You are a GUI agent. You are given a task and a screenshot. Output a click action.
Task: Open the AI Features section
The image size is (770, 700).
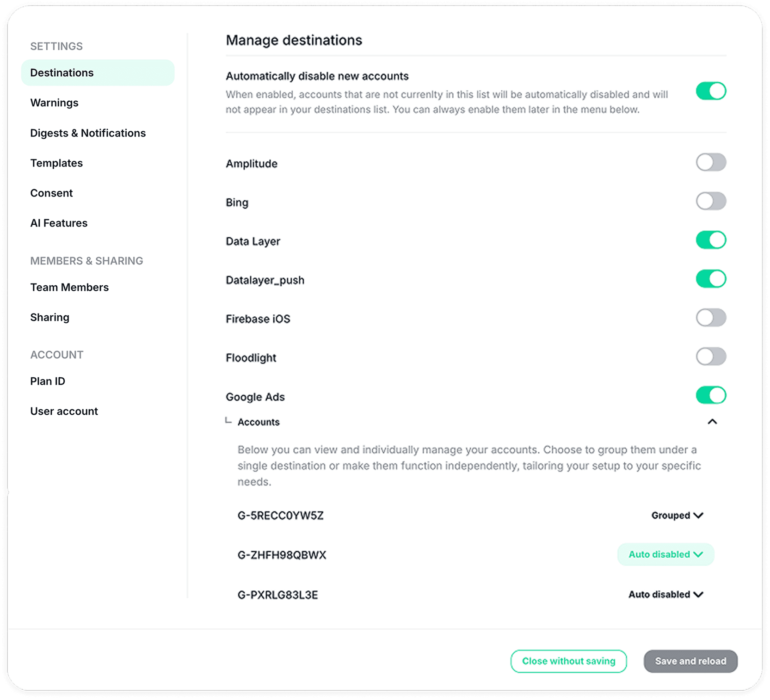tap(59, 223)
